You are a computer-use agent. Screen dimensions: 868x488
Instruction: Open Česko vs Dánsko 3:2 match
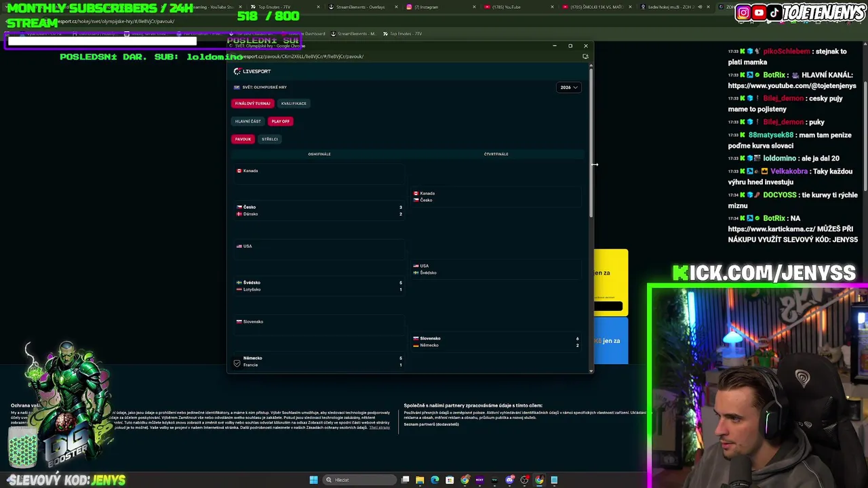tap(319, 210)
